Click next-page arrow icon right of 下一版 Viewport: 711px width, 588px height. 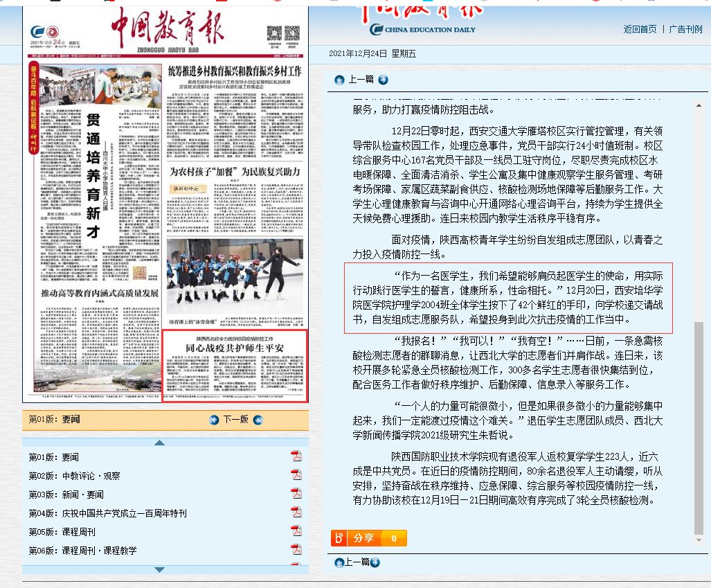point(258,420)
